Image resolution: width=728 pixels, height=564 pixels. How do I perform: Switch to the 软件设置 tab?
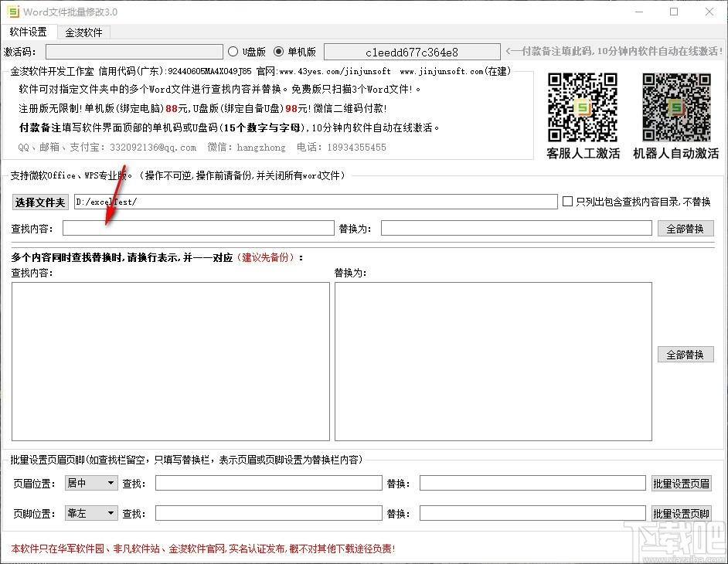tap(29, 32)
